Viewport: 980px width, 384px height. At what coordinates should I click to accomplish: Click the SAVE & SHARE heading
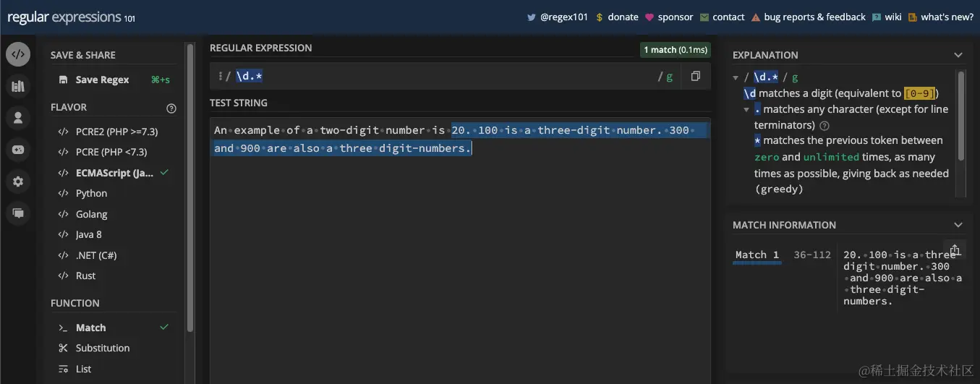[83, 55]
